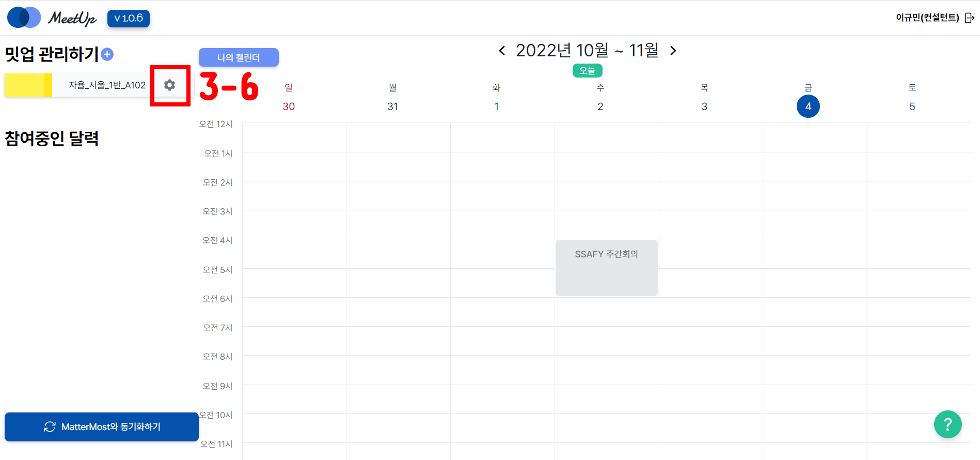Click the v1.0.6 version badge
This screenshot has width=980, height=460.
pyautogui.click(x=129, y=19)
